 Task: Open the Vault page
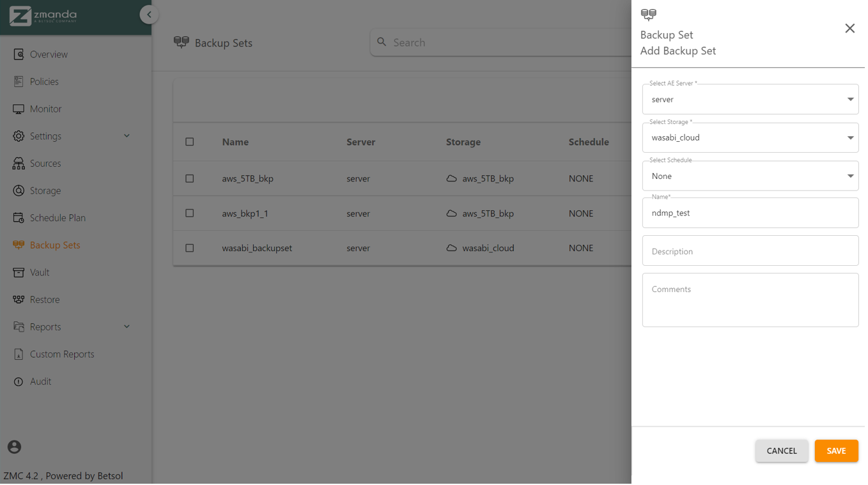(x=40, y=273)
